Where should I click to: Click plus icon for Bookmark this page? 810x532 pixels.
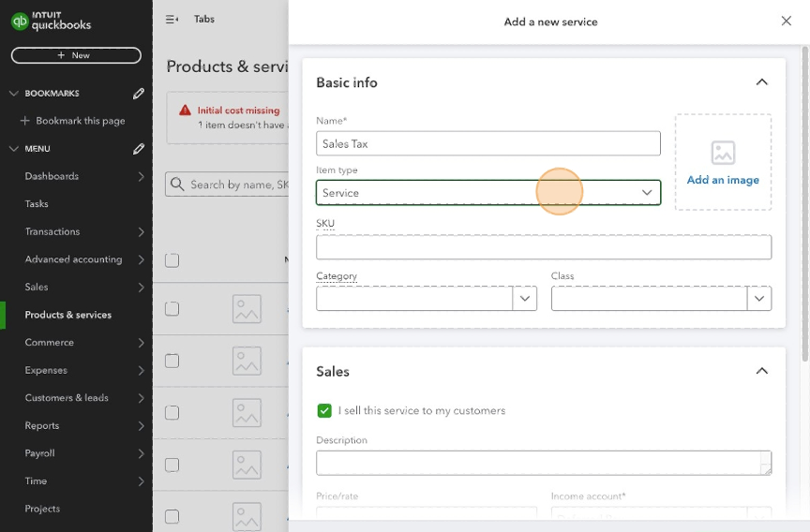click(x=25, y=121)
